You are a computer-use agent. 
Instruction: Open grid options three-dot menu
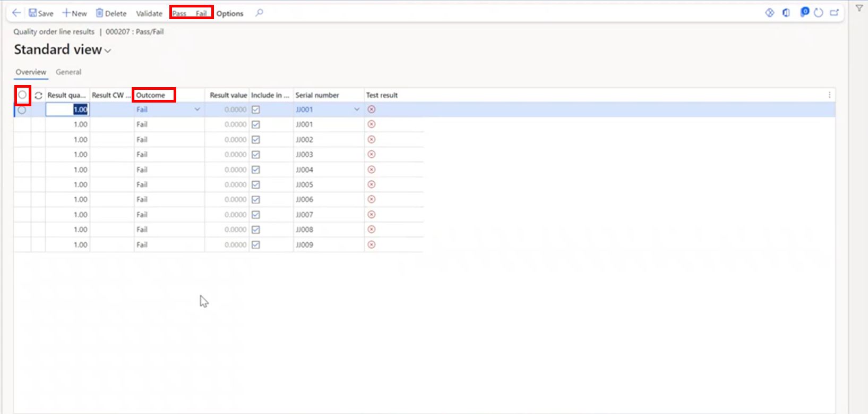pos(829,95)
